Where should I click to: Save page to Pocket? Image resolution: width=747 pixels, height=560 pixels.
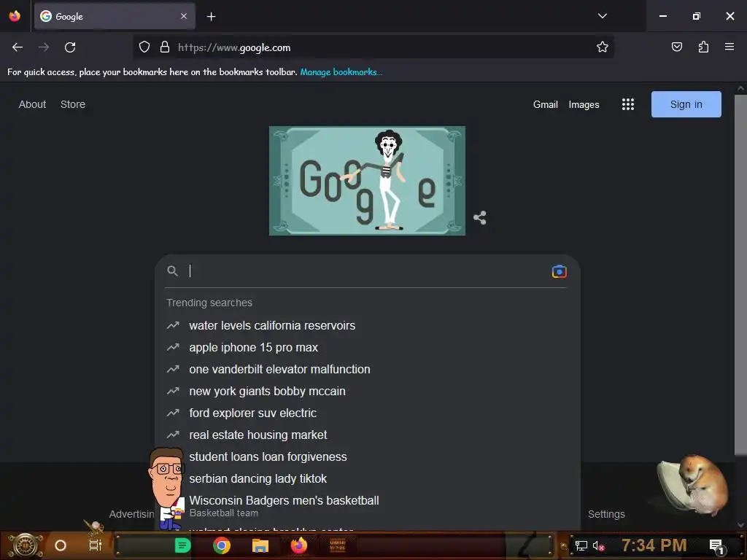(676, 47)
